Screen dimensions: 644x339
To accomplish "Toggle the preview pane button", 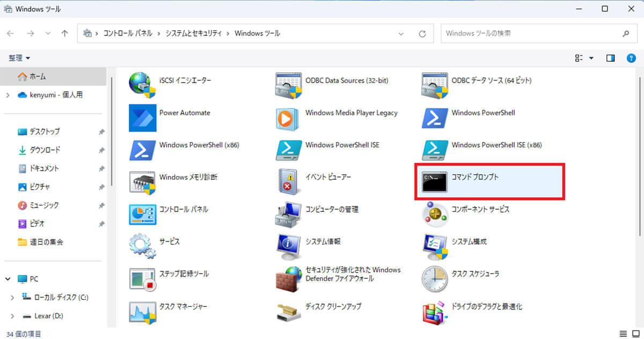I will coord(610,58).
